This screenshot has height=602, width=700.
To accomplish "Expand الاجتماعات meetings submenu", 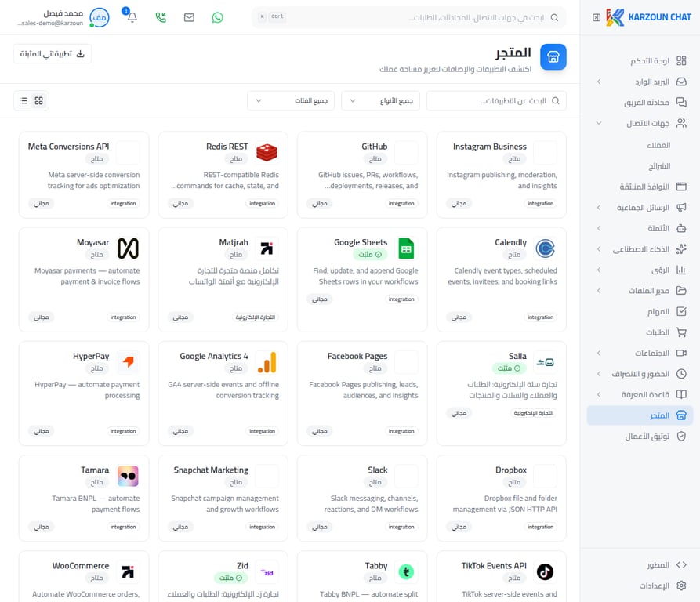I will point(599,353).
